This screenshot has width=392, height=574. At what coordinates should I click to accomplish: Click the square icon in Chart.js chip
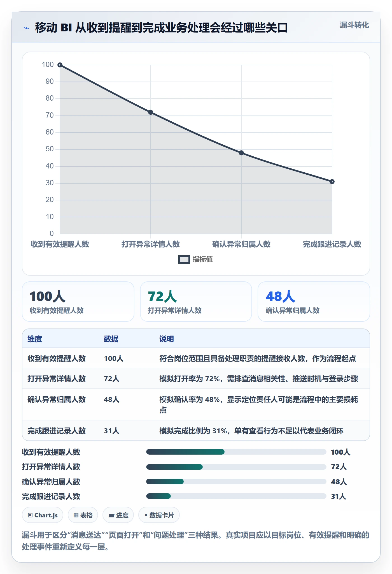tap(30, 515)
